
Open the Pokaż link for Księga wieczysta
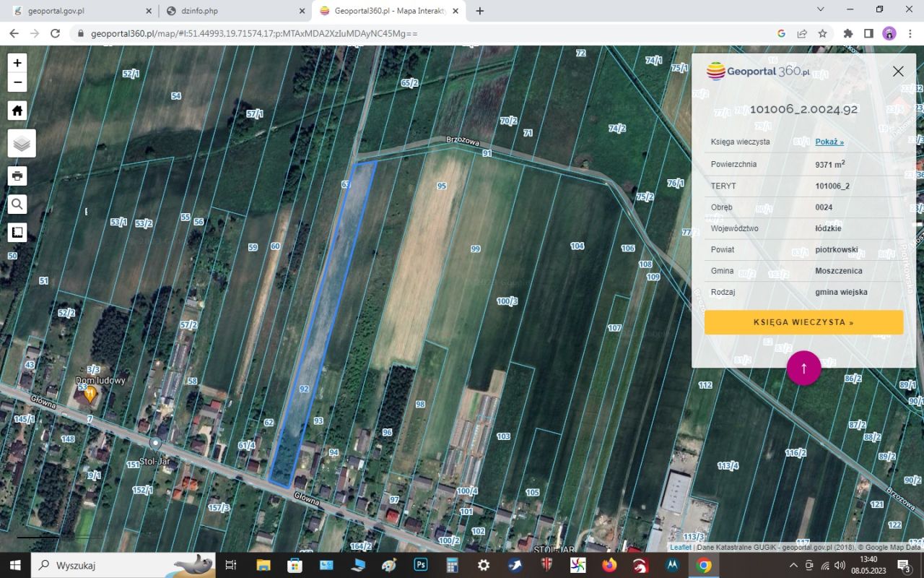click(829, 142)
